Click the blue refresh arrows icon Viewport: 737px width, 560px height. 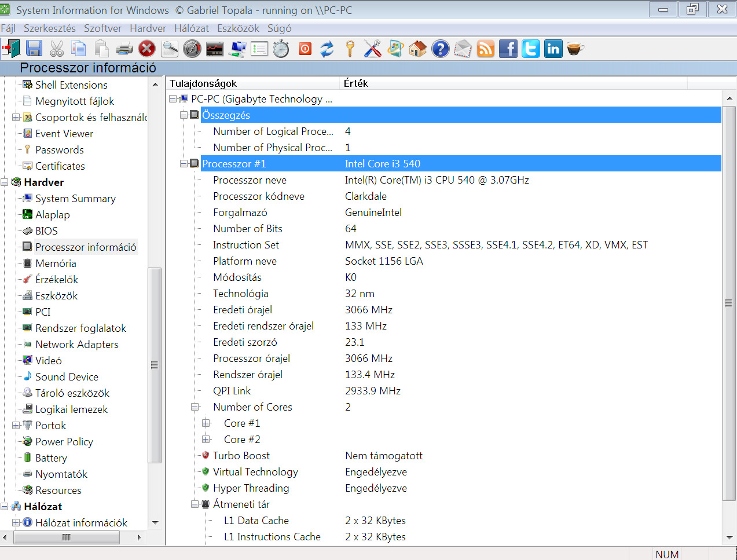[x=327, y=49]
